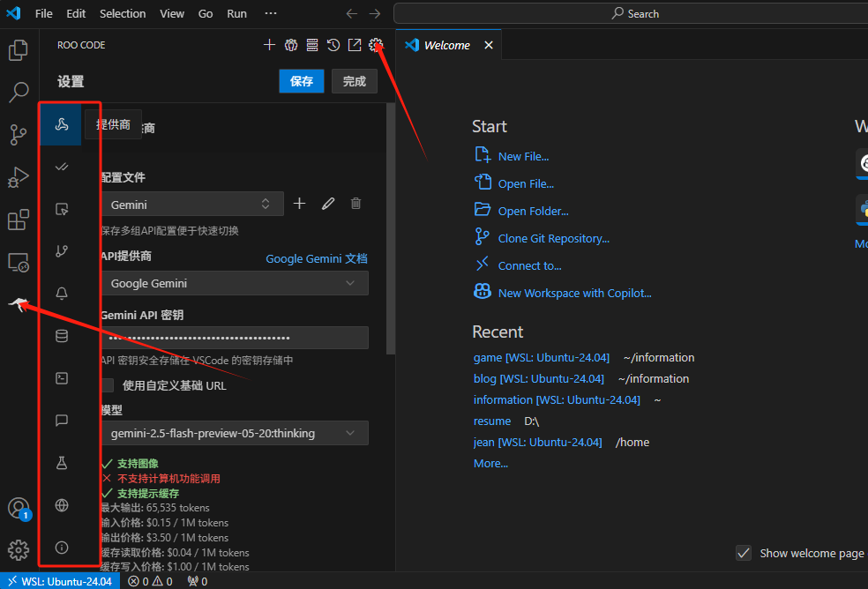The height and width of the screenshot is (589, 868).
Task: Open Roo Code history icon
Action: pos(333,45)
